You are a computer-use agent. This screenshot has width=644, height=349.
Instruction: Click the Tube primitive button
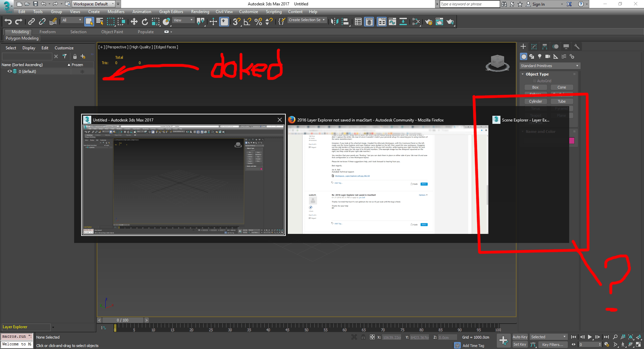(x=562, y=101)
